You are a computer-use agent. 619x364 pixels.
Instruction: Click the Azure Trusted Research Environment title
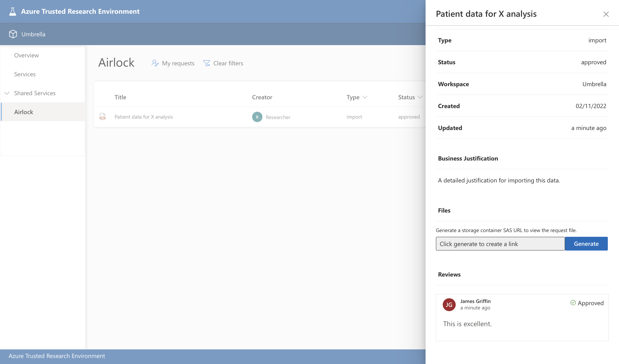[80, 12]
